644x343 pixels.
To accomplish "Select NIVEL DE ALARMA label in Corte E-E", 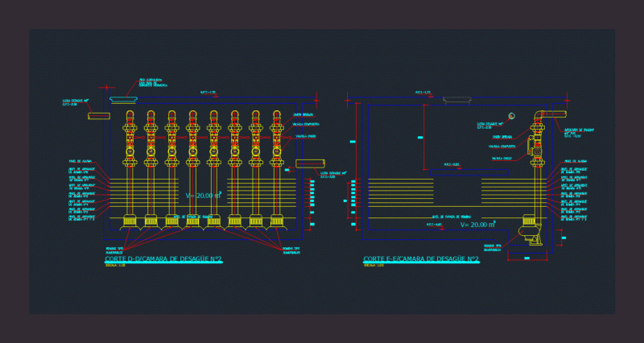I will click(x=576, y=162).
